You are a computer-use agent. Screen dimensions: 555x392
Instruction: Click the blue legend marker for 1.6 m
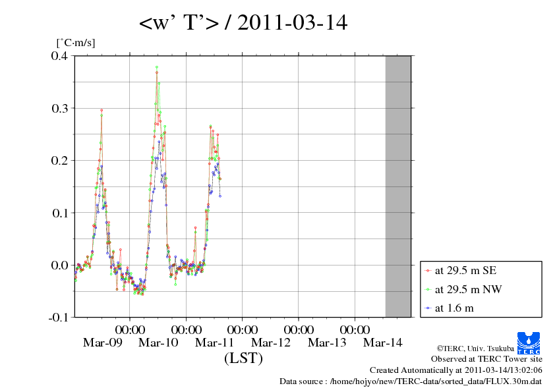428,308
